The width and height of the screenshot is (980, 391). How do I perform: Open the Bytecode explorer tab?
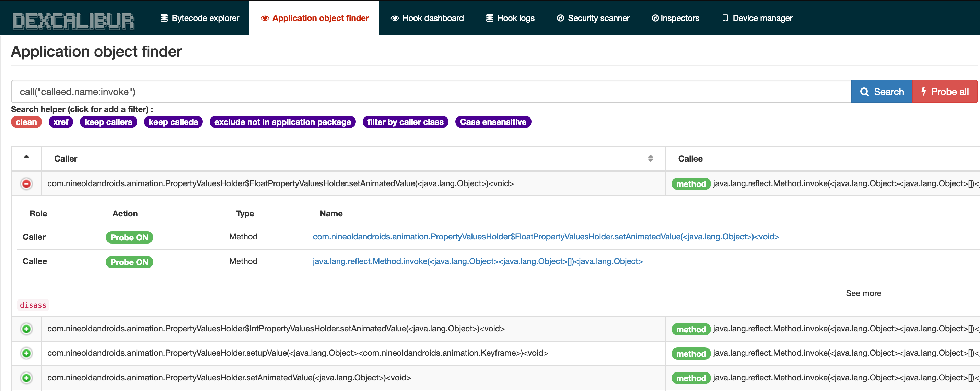click(x=200, y=18)
